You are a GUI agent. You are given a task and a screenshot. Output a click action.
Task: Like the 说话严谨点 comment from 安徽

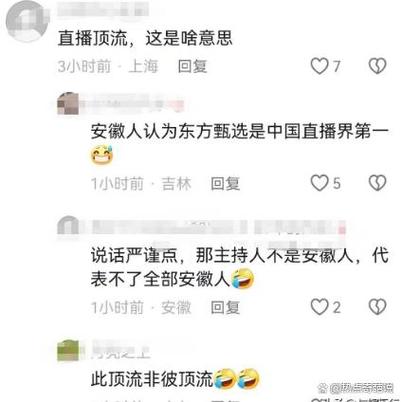tap(320, 307)
